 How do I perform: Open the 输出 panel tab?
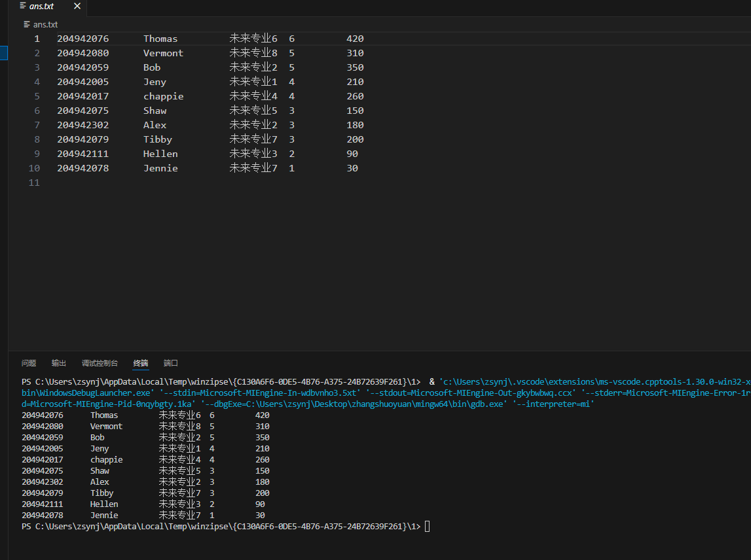click(x=58, y=363)
